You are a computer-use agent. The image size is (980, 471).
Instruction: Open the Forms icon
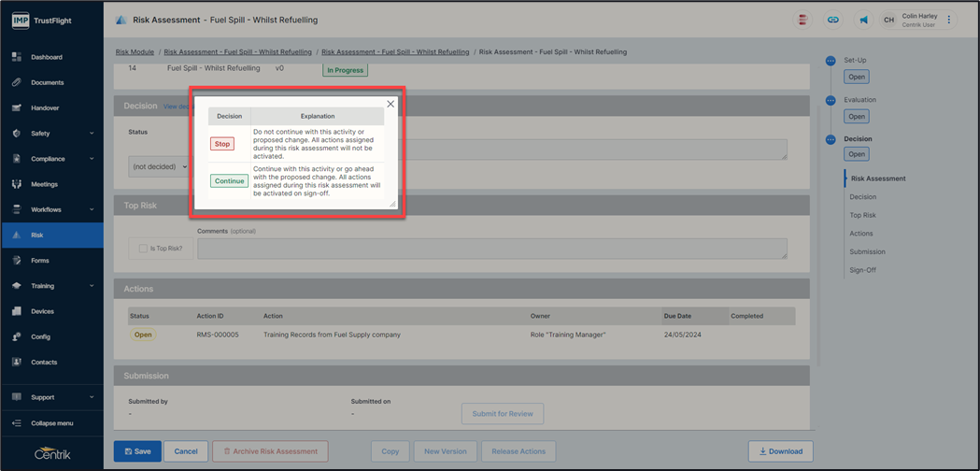click(x=17, y=260)
